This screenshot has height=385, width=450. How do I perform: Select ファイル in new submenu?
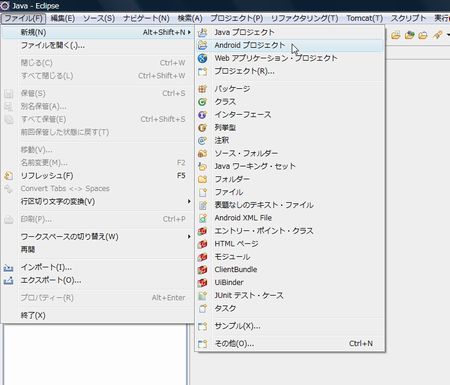290,192
